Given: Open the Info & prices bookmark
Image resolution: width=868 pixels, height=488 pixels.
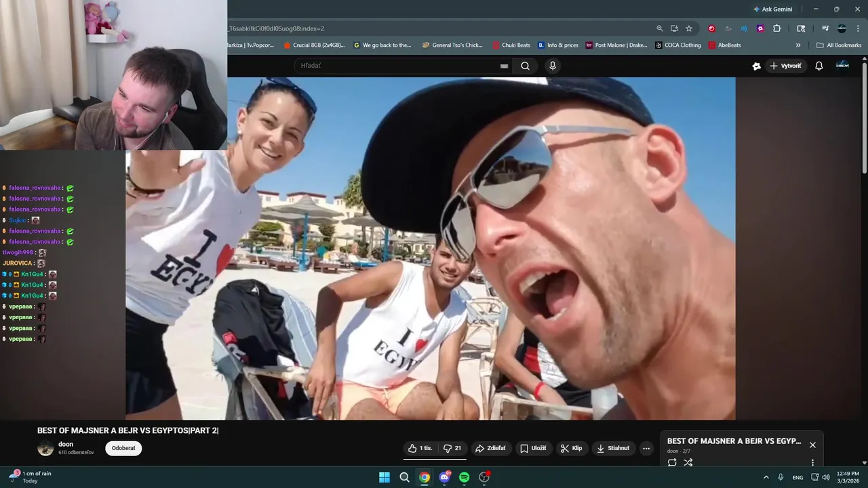Looking at the screenshot, I should [x=558, y=45].
